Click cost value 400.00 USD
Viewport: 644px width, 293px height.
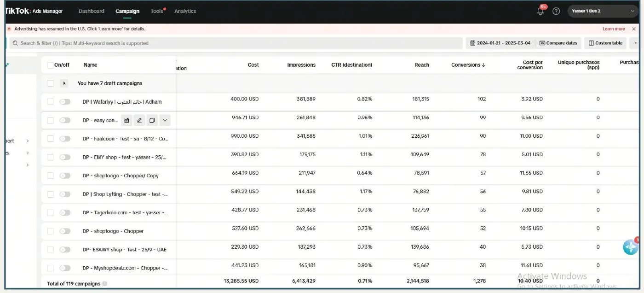click(x=244, y=99)
